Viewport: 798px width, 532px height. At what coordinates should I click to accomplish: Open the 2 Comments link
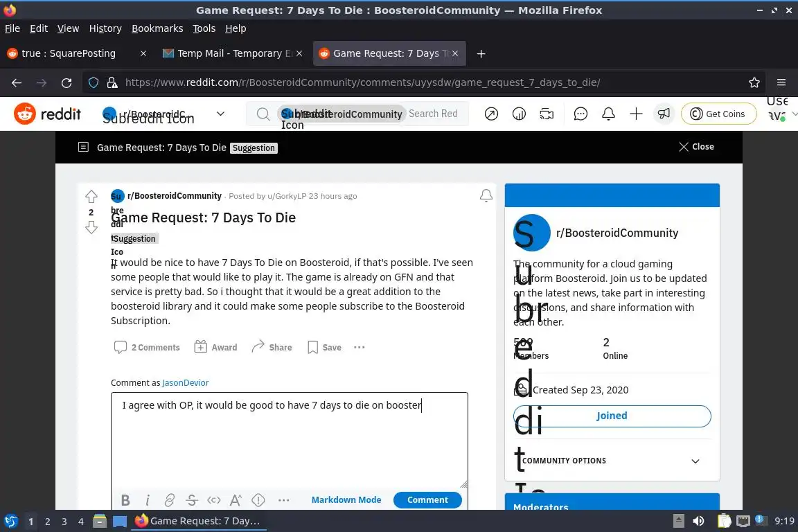tap(147, 347)
